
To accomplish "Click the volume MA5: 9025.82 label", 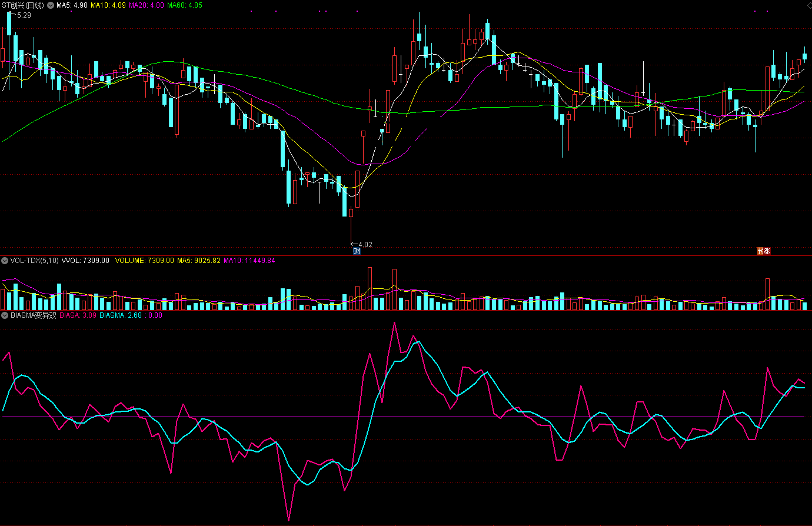I will click(x=199, y=261).
